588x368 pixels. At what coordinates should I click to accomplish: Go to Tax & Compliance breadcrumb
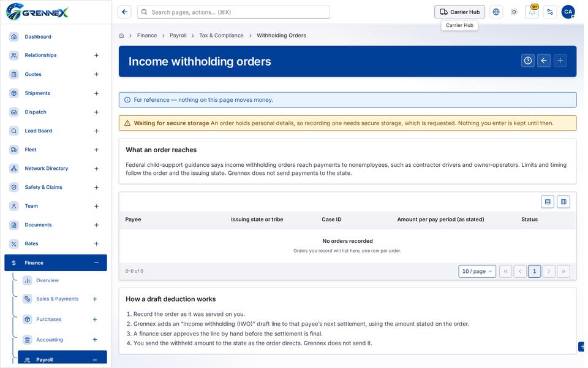click(221, 36)
